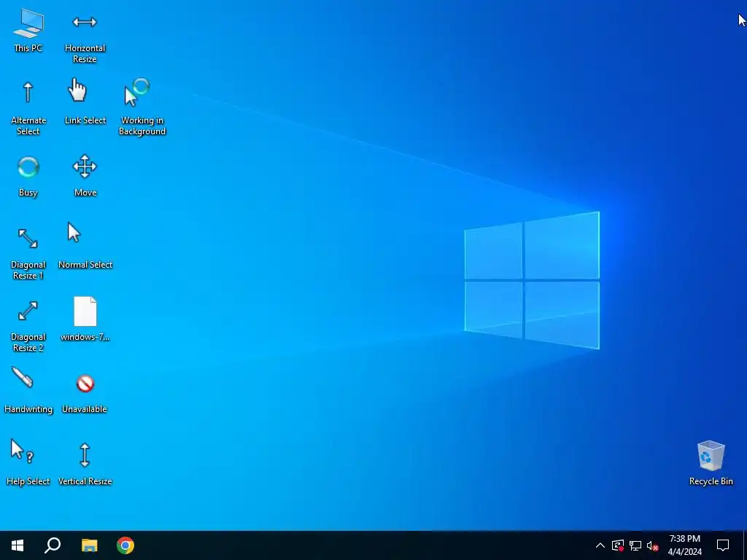Select the Vertical Resize icon
Image resolution: width=747 pixels, height=560 pixels.
[85, 455]
